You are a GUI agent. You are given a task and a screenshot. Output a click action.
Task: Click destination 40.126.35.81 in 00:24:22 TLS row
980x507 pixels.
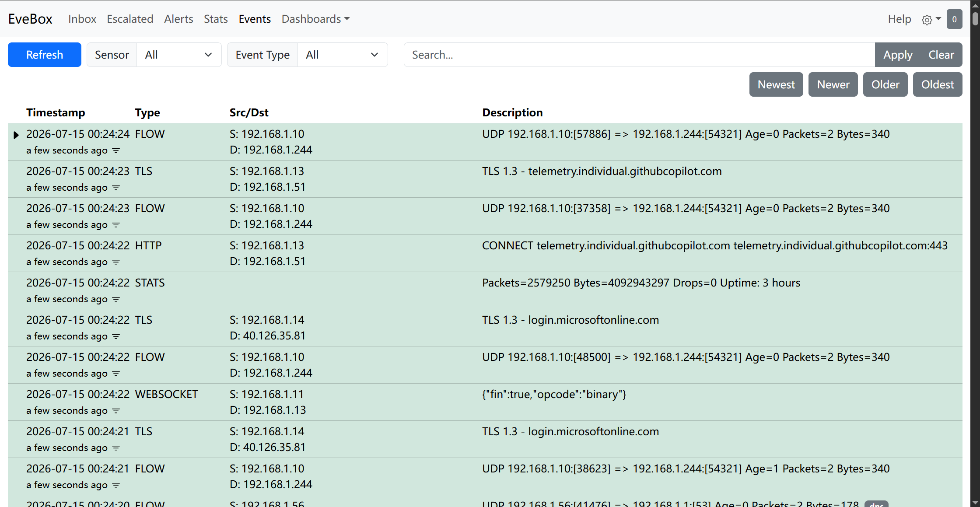pos(268,336)
